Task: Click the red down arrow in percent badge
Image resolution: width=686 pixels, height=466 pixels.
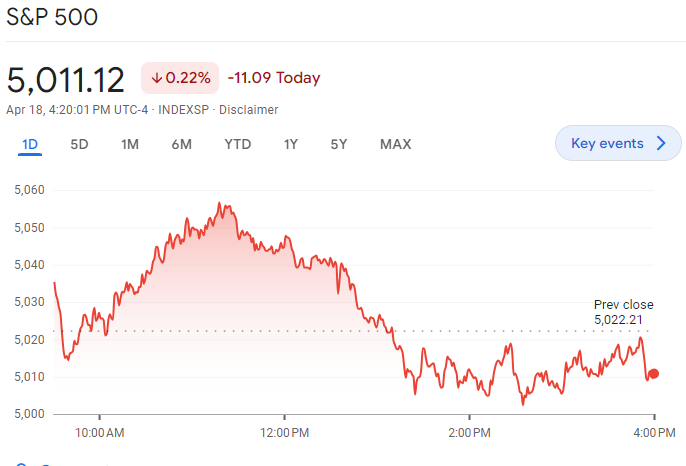Action: tap(157, 78)
